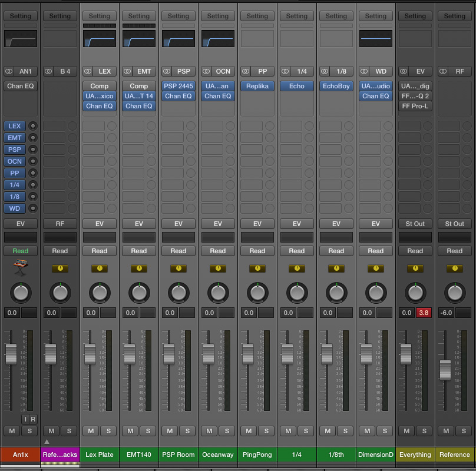
Task: Open PSP 2445 plugin on PSP Room channel
Action: point(178,86)
